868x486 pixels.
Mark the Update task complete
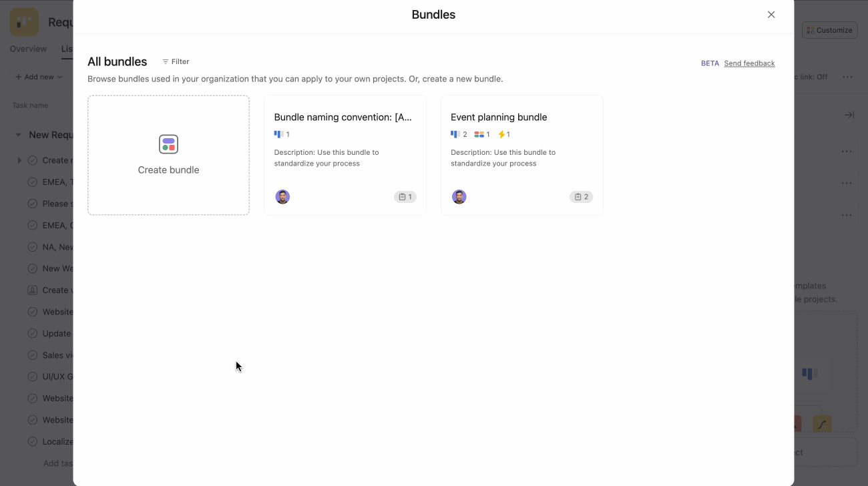(32, 333)
